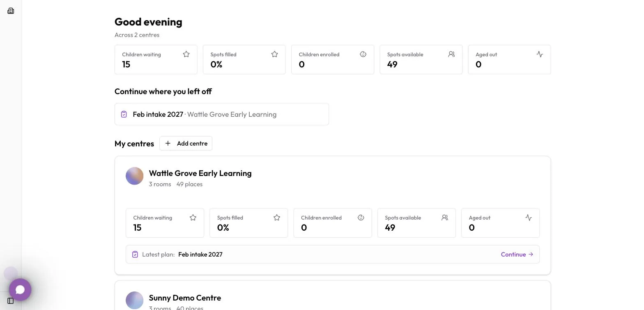Click value 15 in Wattle Grove Children waiting
The width and height of the screenshot is (644, 310).
(137, 228)
